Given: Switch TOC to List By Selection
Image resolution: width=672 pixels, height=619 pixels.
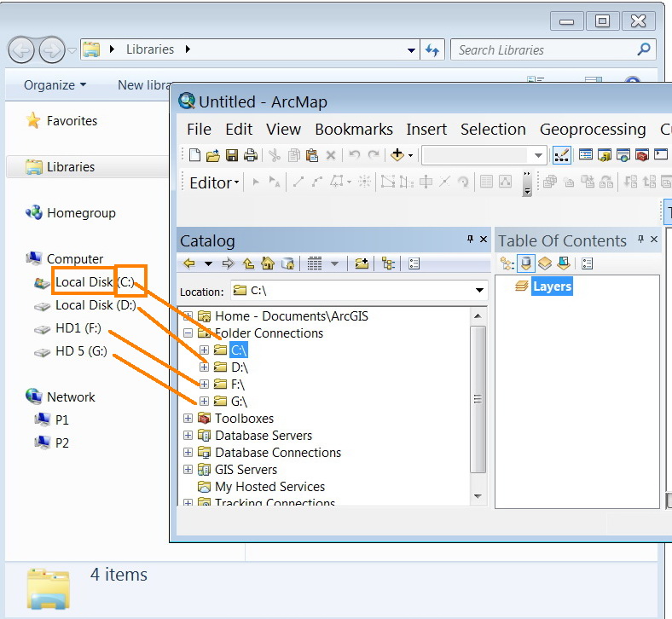Looking at the screenshot, I should pyautogui.click(x=564, y=263).
